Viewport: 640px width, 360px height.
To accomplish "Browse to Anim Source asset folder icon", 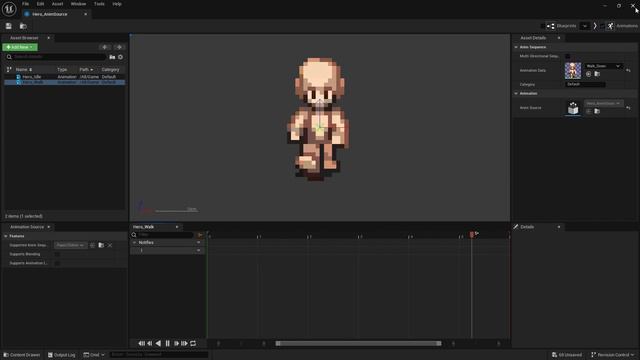I will pos(597,111).
